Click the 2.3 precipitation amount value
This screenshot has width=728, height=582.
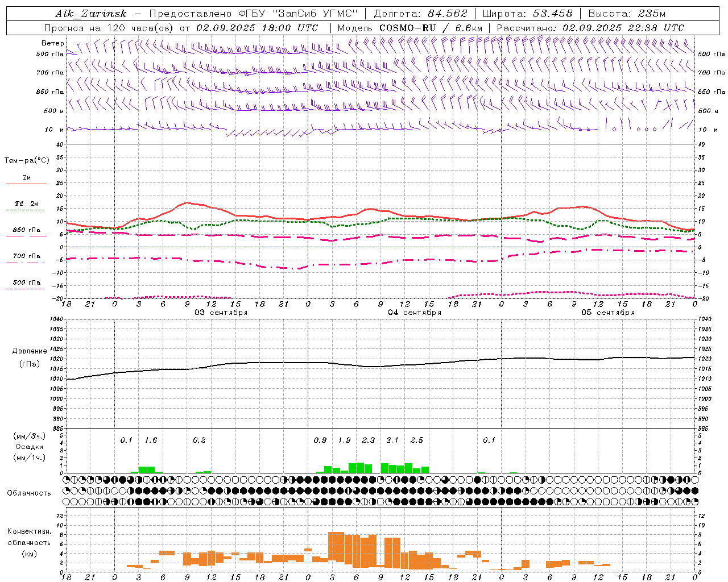pos(369,440)
